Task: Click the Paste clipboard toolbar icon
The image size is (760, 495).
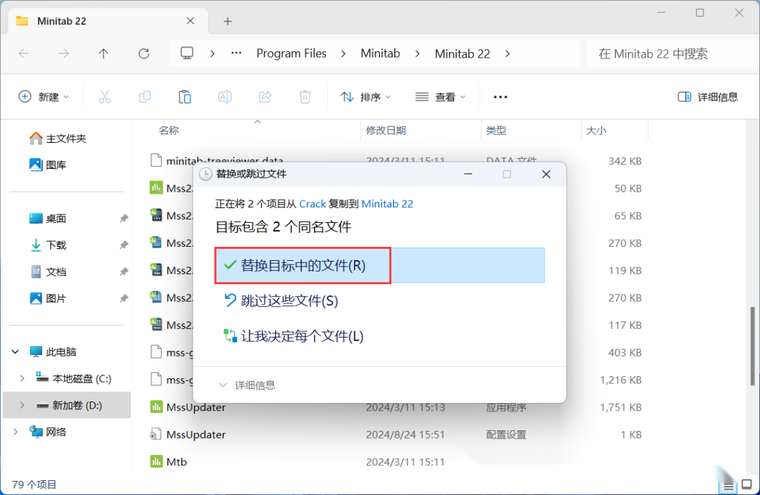Action: 185,97
